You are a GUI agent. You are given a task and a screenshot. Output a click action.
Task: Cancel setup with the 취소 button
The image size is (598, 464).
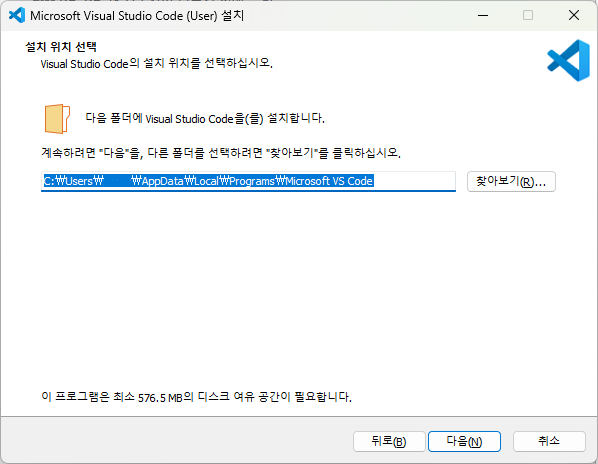point(549,442)
